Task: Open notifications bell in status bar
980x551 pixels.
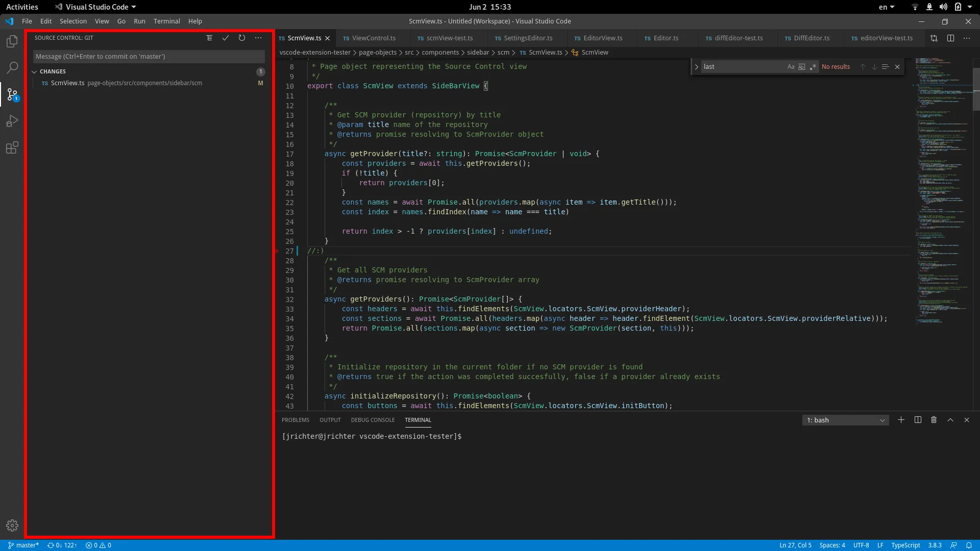Action: click(968, 545)
